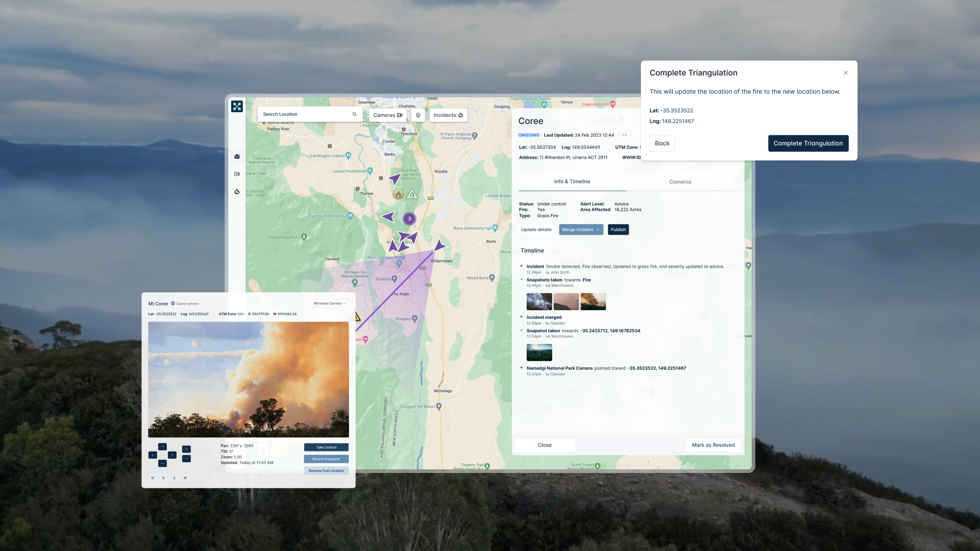980x551 pixels.
Task: Zoom camera in with plus button
Action: (186, 449)
